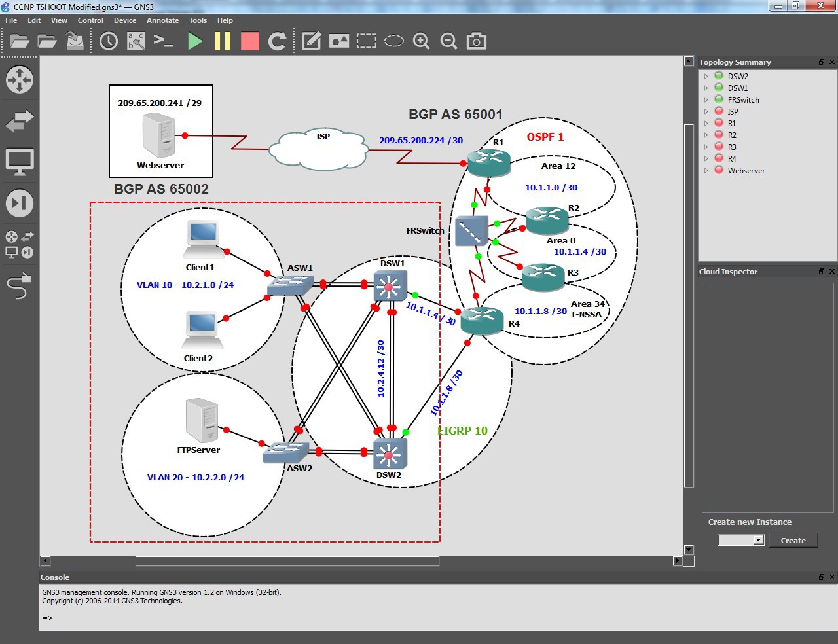Open the Edit menu
The width and height of the screenshot is (838, 644).
pos(34,20)
